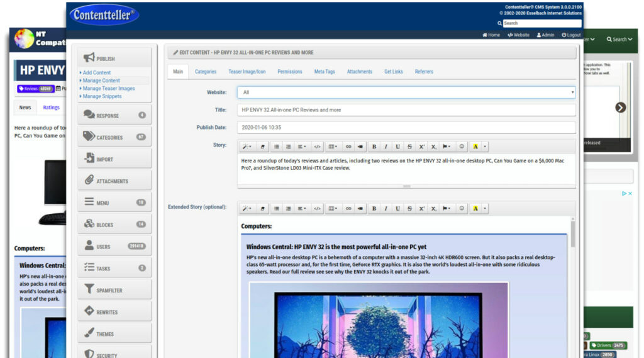644x358 pixels.
Task: Toggle bold in the Story toolbar
Action: 374,147
